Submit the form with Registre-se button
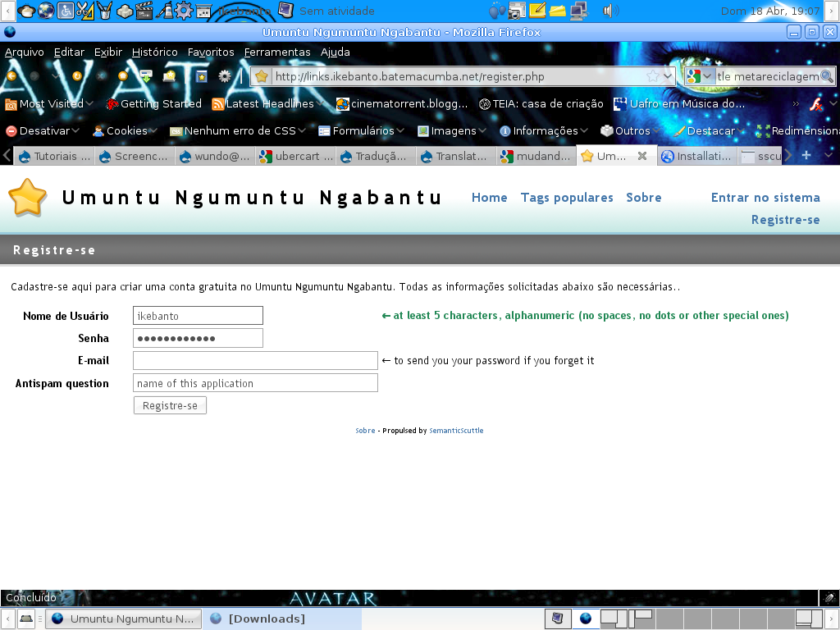 170,405
